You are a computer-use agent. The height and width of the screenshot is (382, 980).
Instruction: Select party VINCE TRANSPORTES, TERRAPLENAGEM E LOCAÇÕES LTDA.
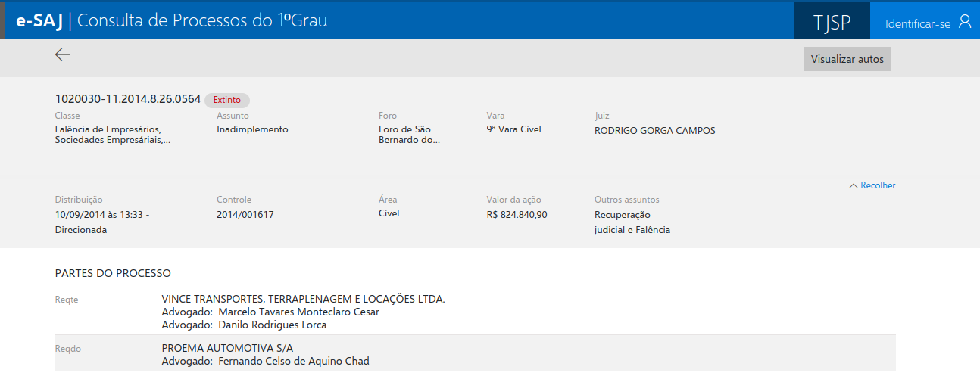pos(303,299)
